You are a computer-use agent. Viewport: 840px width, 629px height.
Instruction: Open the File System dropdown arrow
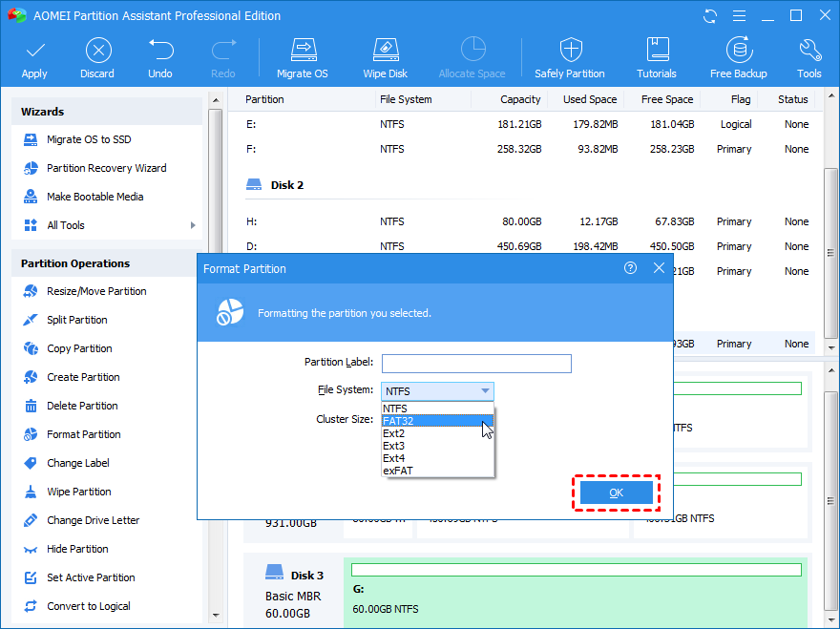485,391
